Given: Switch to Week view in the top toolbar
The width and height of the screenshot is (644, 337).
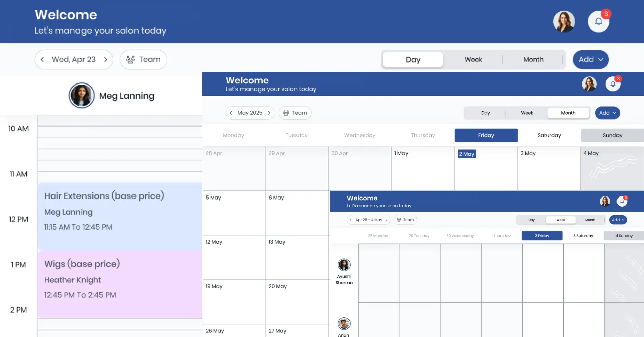Looking at the screenshot, I should [x=473, y=59].
